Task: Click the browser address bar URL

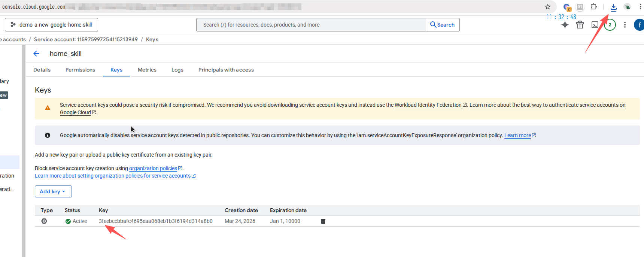Action: click(x=152, y=7)
